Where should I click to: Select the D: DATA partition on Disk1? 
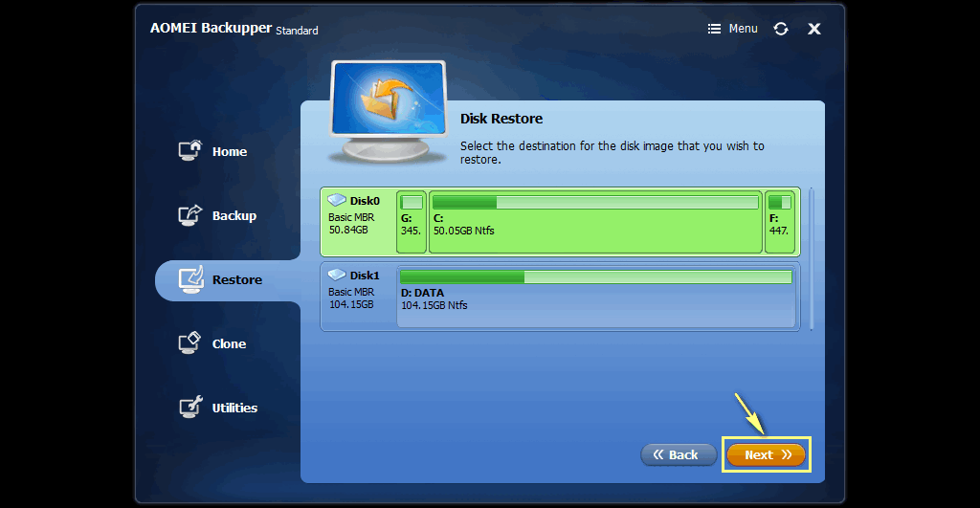click(x=596, y=297)
